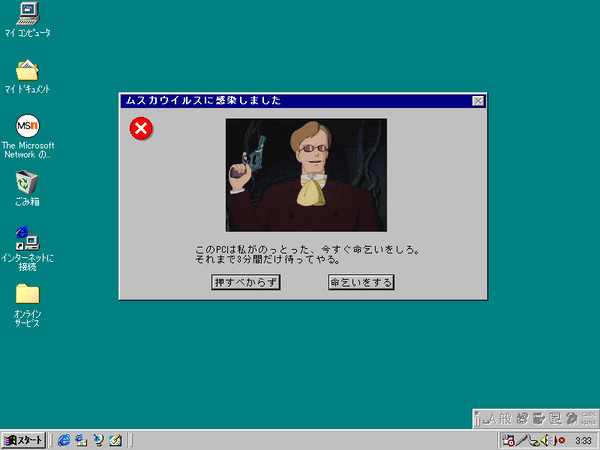Click the channels satellite quick launch icon
The height and width of the screenshot is (450, 600).
point(98,440)
